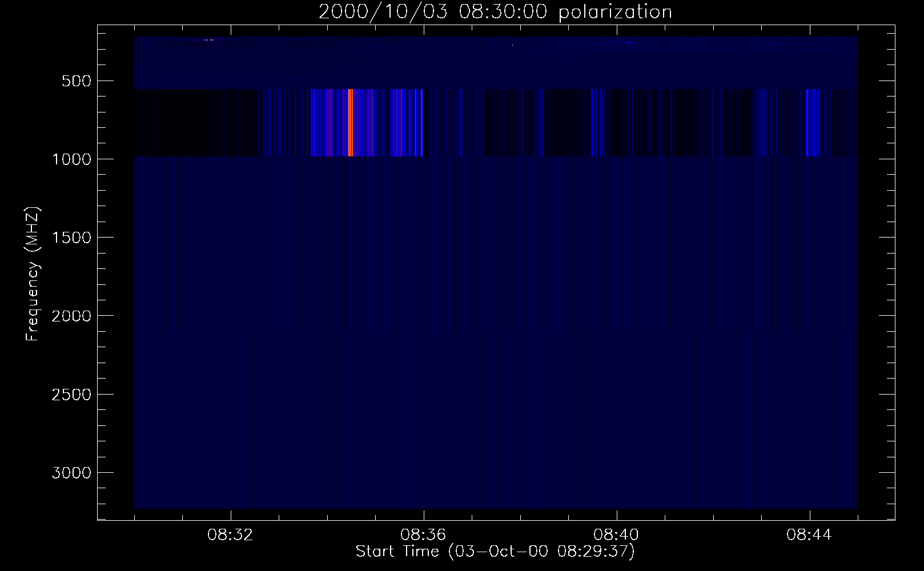
Task: Click the 08:40 time tick label
Action: pyautogui.click(x=616, y=535)
